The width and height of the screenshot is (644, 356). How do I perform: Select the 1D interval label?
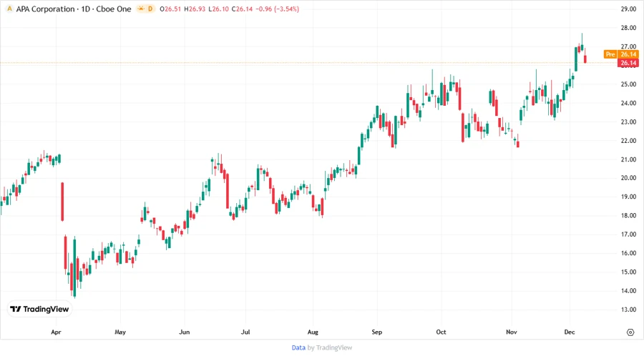85,9
